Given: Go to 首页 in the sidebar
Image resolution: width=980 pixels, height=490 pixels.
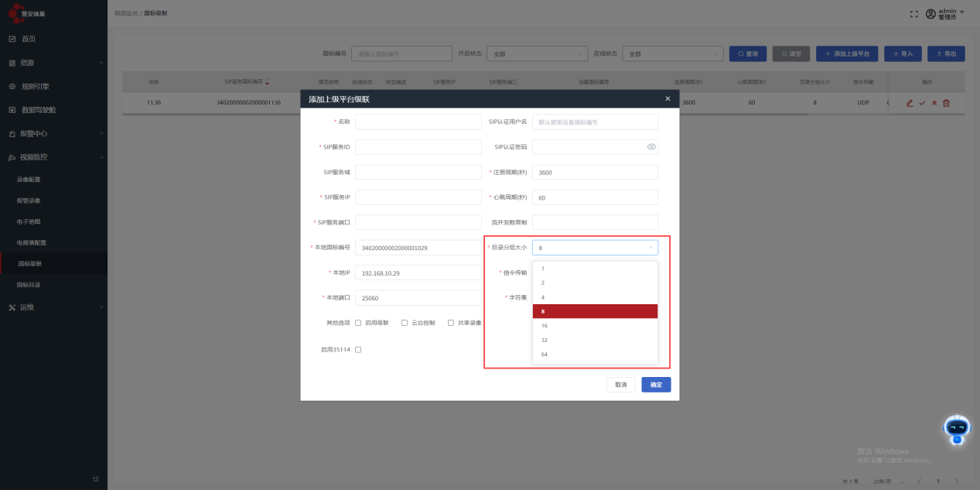Looking at the screenshot, I should (29, 39).
